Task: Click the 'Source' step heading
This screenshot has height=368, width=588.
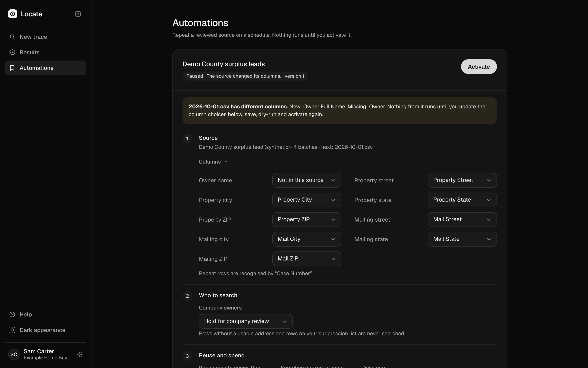Action: point(208,138)
